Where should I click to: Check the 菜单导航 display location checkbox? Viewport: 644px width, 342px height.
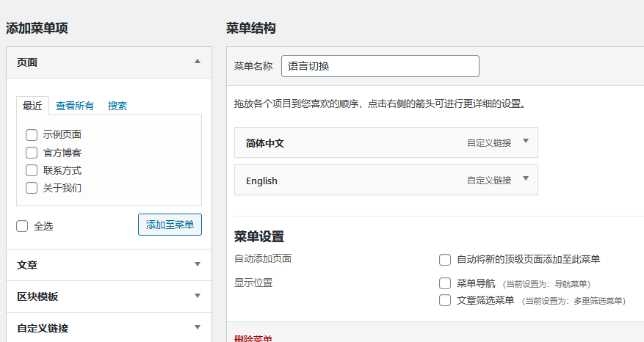(445, 283)
